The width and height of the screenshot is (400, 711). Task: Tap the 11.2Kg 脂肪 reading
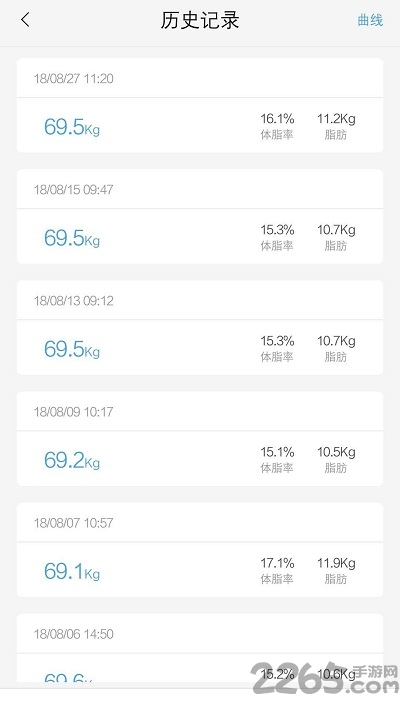click(x=336, y=126)
